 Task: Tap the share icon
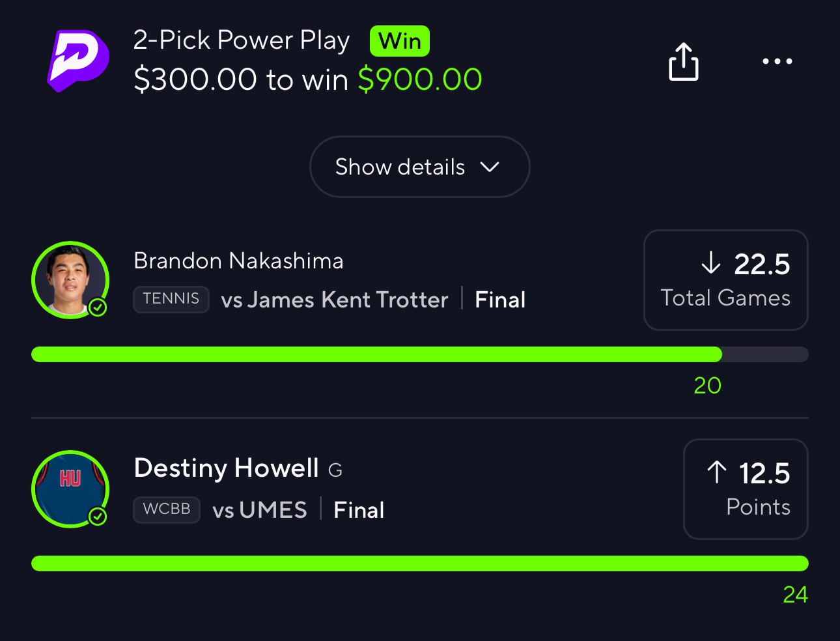click(684, 62)
